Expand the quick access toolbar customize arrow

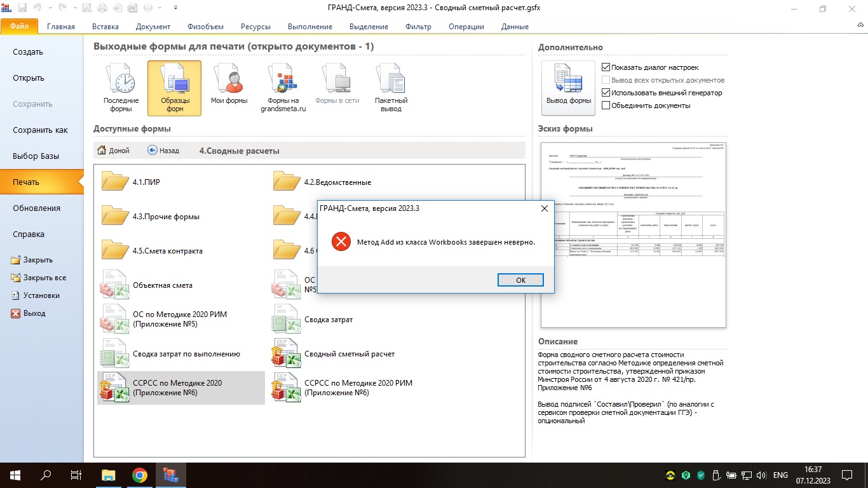[175, 9]
